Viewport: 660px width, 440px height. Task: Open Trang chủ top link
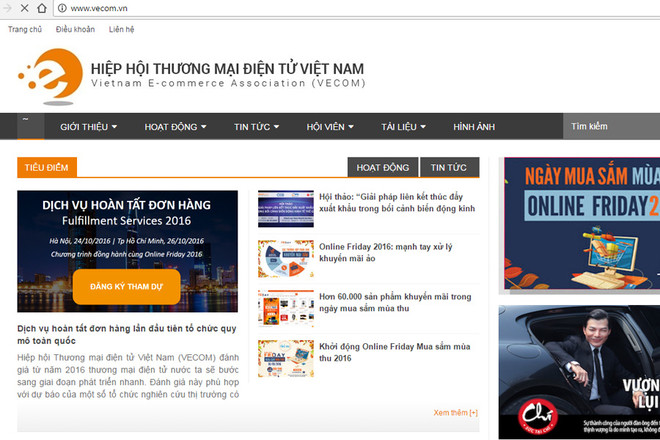click(25, 29)
